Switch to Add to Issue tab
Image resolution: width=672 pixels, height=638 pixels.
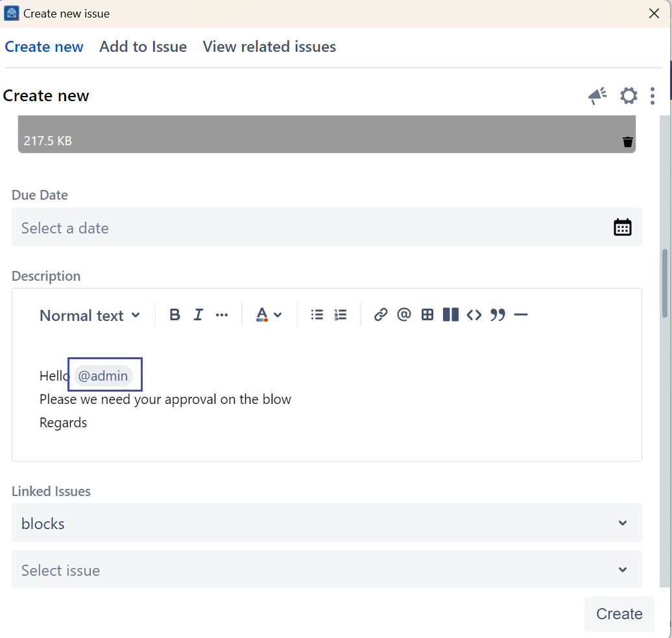click(x=143, y=47)
